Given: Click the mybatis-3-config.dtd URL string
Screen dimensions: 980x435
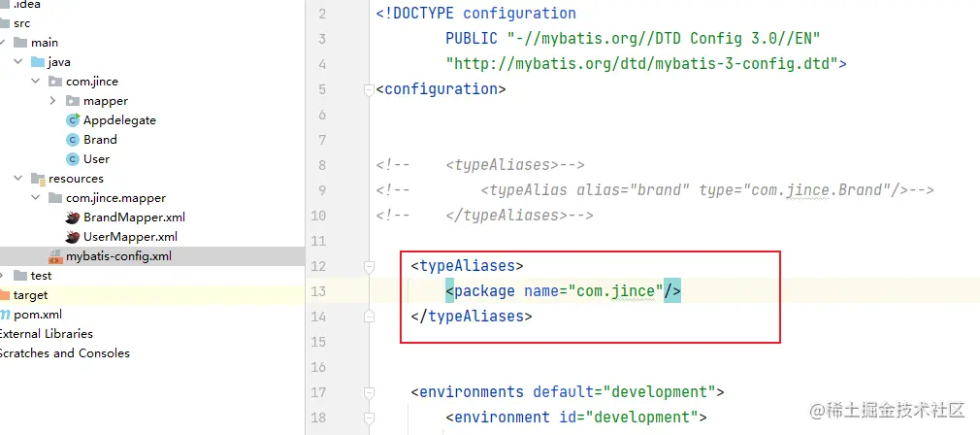Looking at the screenshot, I should [x=642, y=64].
